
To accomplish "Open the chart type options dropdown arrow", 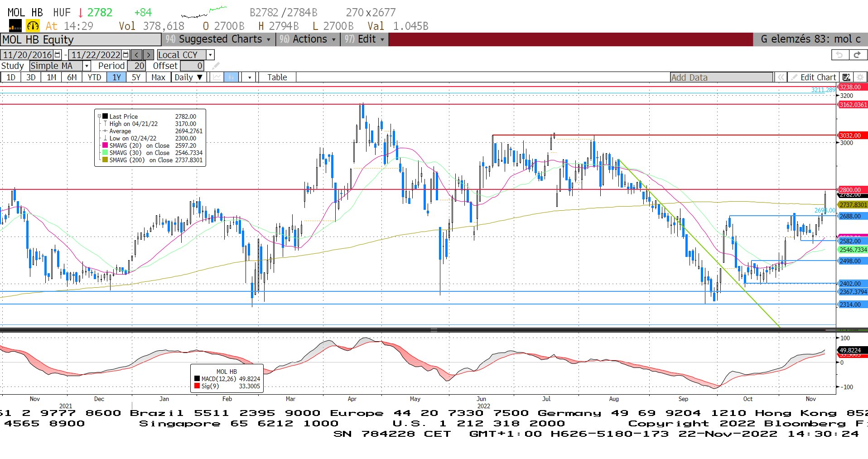I will [249, 77].
